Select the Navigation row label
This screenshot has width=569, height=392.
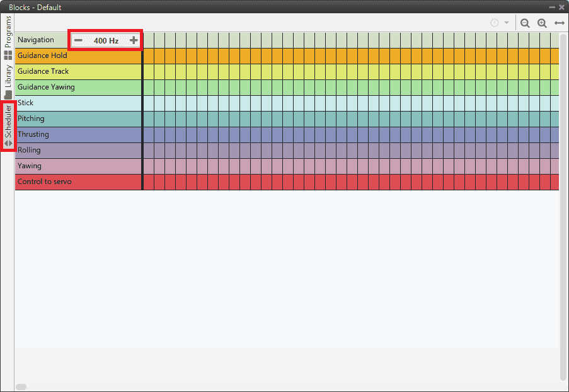pyautogui.click(x=35, y=40)
